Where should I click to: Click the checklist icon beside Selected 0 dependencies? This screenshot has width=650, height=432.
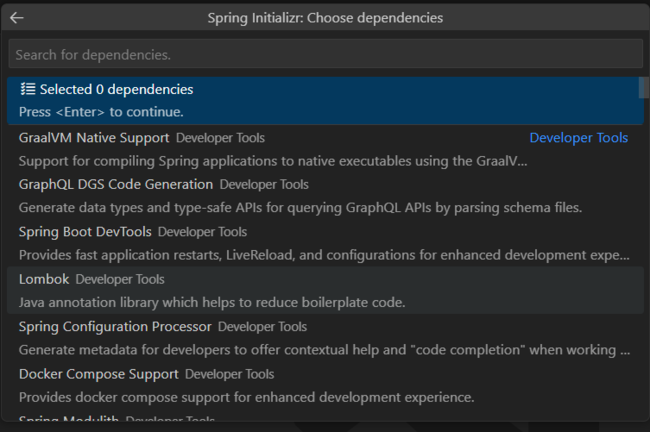(27, 90)
